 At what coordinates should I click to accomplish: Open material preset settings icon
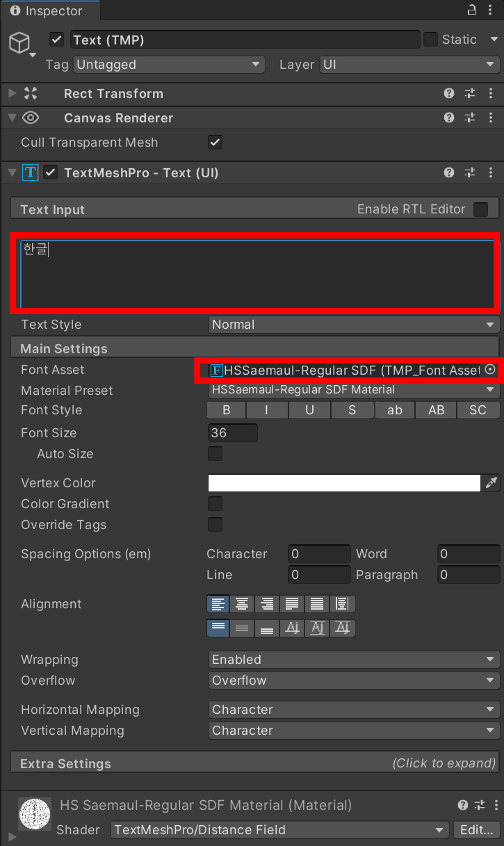[x=480, y=806]
